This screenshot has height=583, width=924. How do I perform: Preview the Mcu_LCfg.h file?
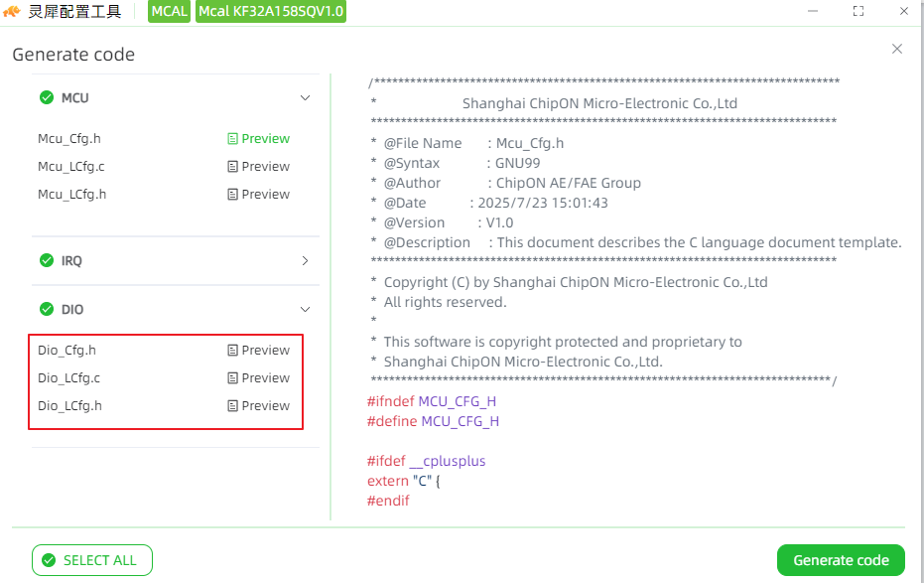[259, 194]
